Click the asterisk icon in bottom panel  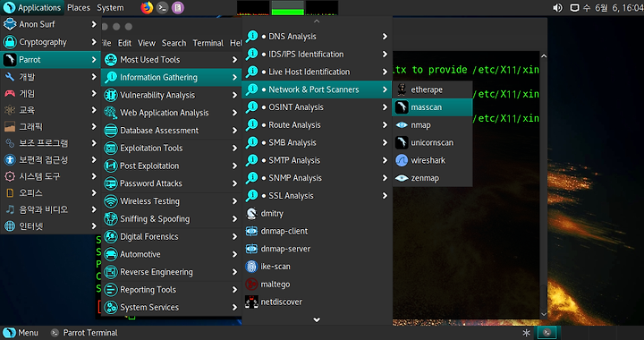pos(526,333)
